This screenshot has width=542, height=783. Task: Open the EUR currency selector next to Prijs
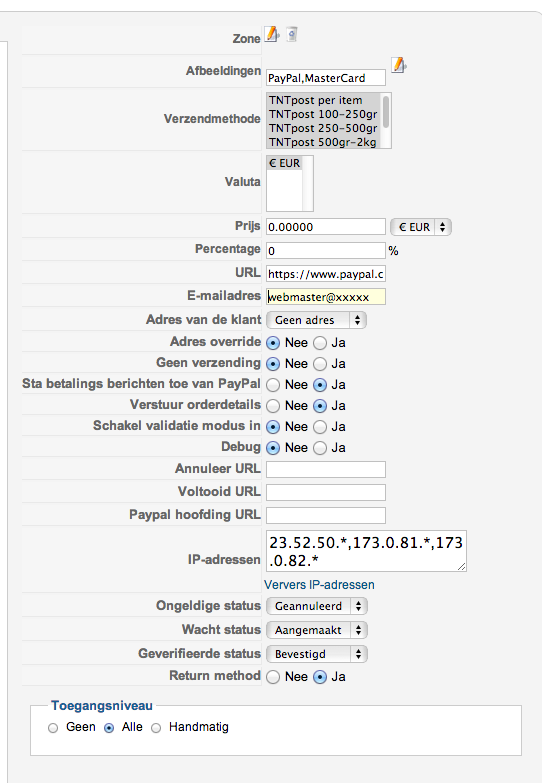click(x=421, y=227)
